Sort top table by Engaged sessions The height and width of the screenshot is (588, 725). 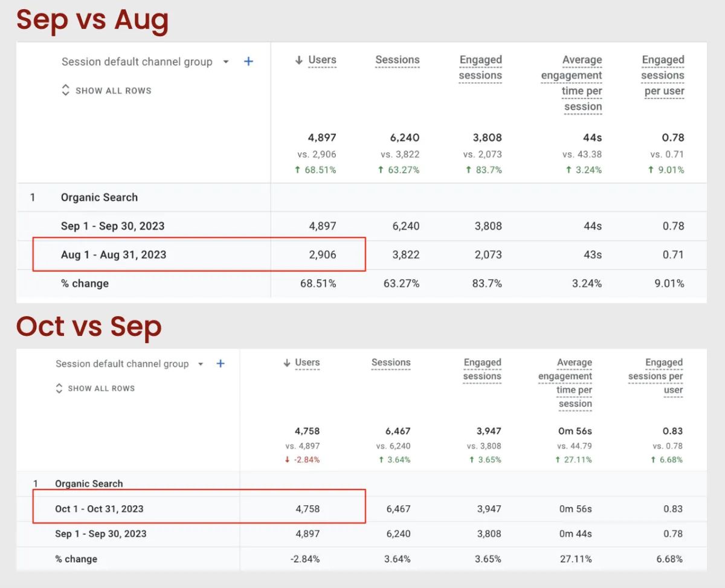480,67
